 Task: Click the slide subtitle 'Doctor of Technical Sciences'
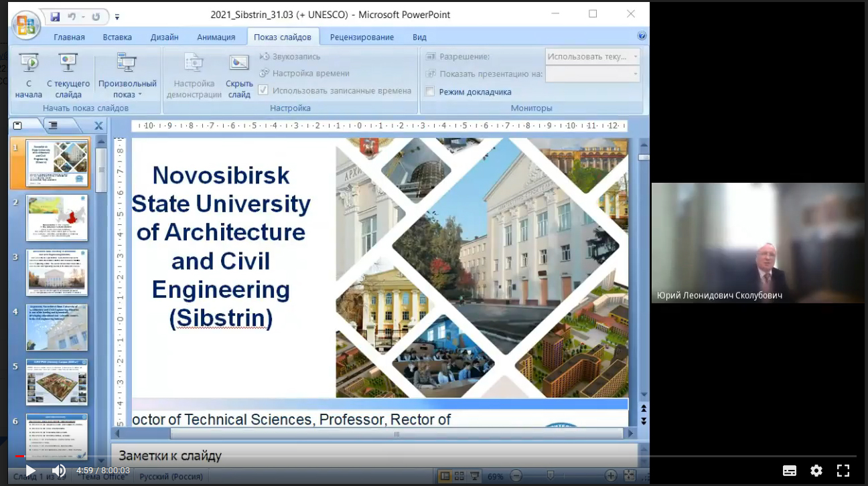[291, 419]
